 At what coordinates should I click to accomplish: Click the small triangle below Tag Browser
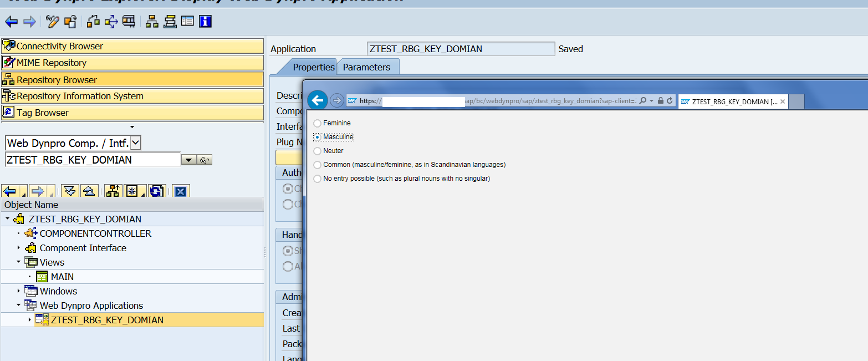tap(132, 127)
